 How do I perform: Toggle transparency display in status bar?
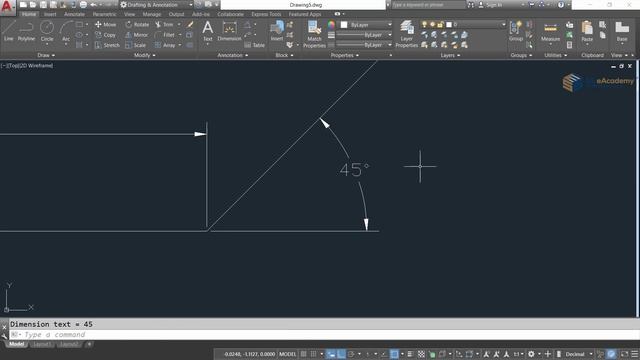421,354
